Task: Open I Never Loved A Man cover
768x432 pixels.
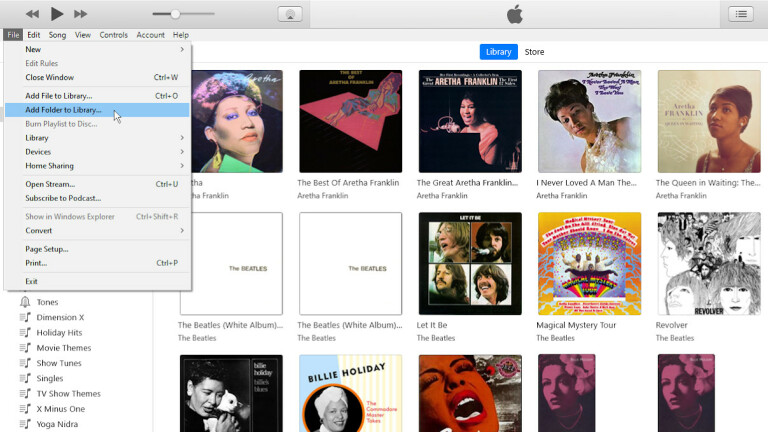Action: tap(590, 121)
